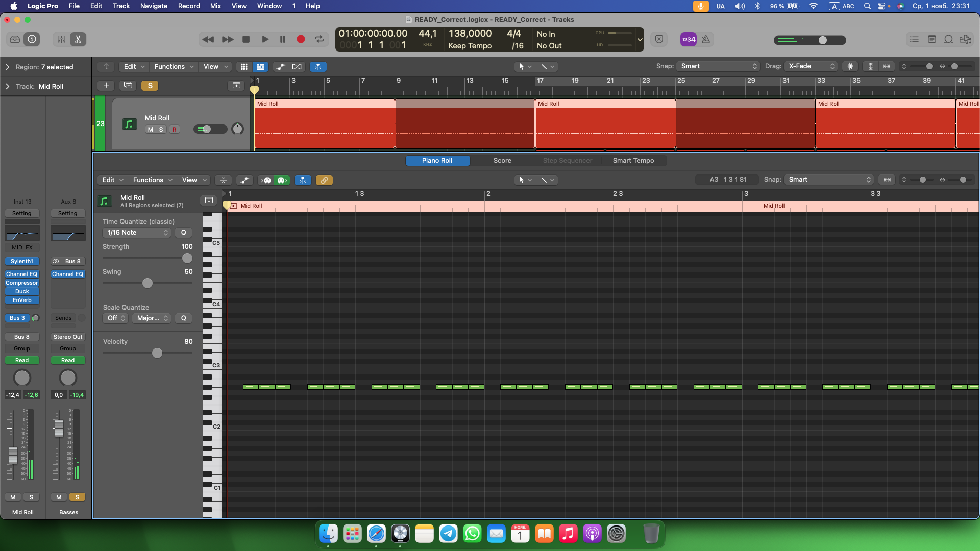
Task: Switch to the Score tab
Action: [x=502, y=160]
